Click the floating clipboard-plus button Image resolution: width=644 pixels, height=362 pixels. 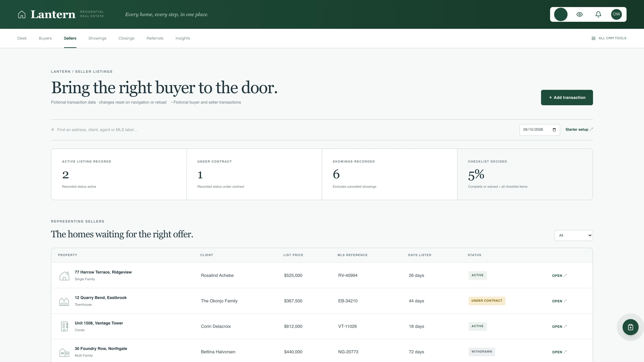click(631, 327)
